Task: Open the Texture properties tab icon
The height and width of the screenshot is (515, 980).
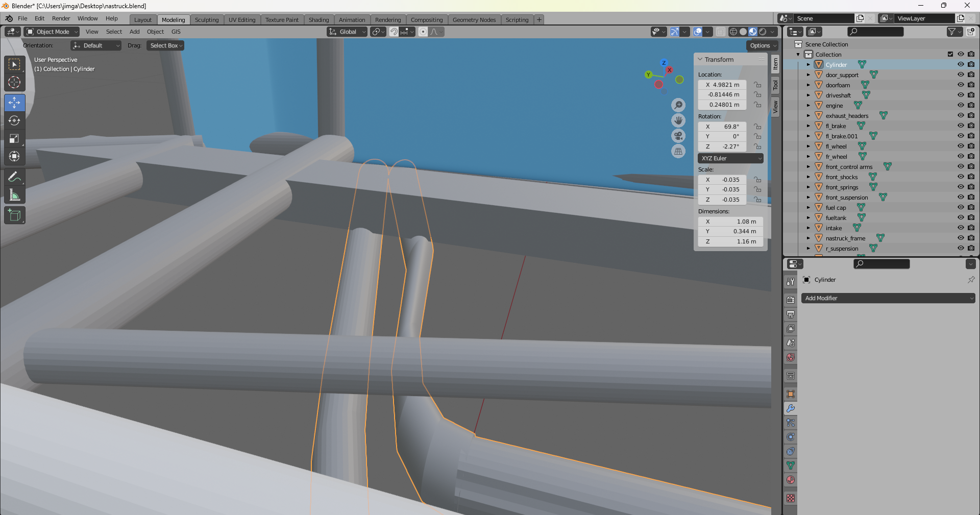Action: coord(791,498)
